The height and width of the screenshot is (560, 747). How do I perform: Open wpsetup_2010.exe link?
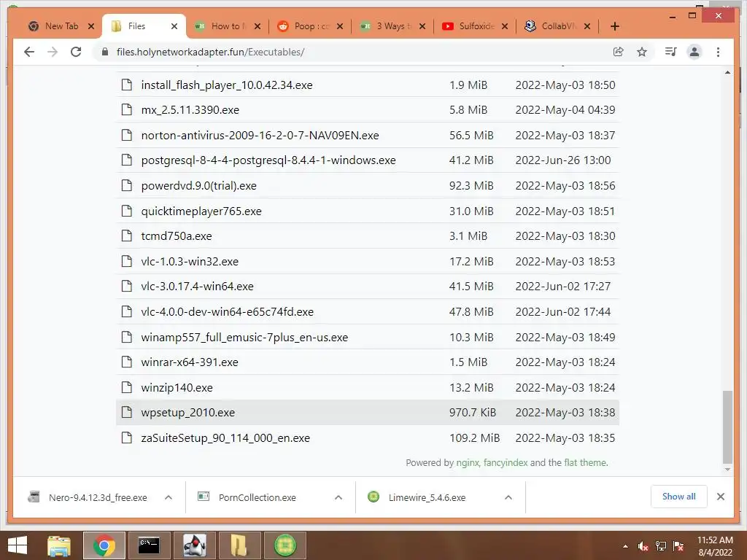click(x=187, y=413)
